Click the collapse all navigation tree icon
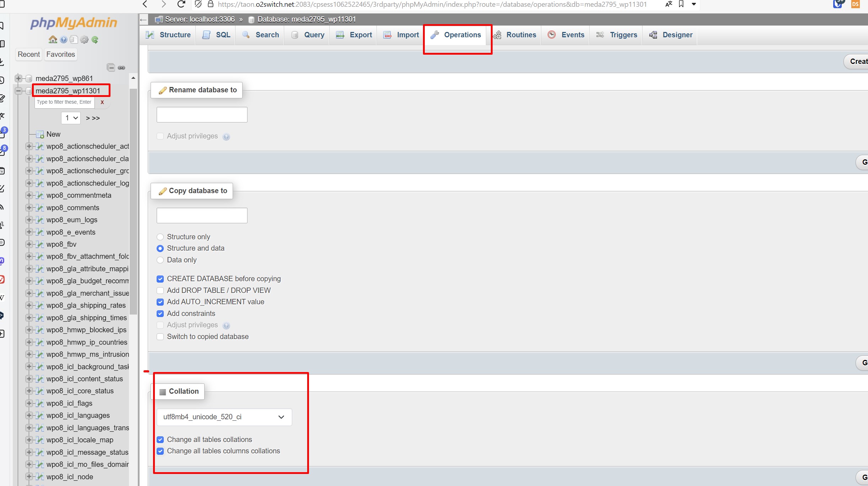The image size is (868, 486). coord(111,67)
